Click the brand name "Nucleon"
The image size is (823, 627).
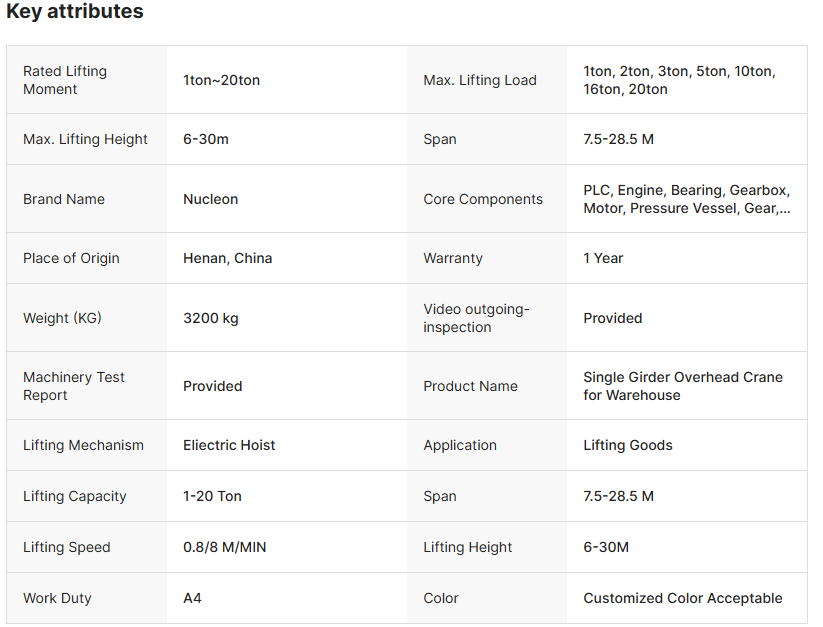click(x=210, y=199)
